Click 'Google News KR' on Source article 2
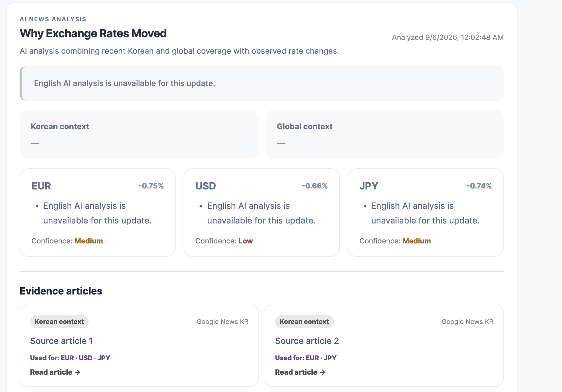 [x=467, y=322]
